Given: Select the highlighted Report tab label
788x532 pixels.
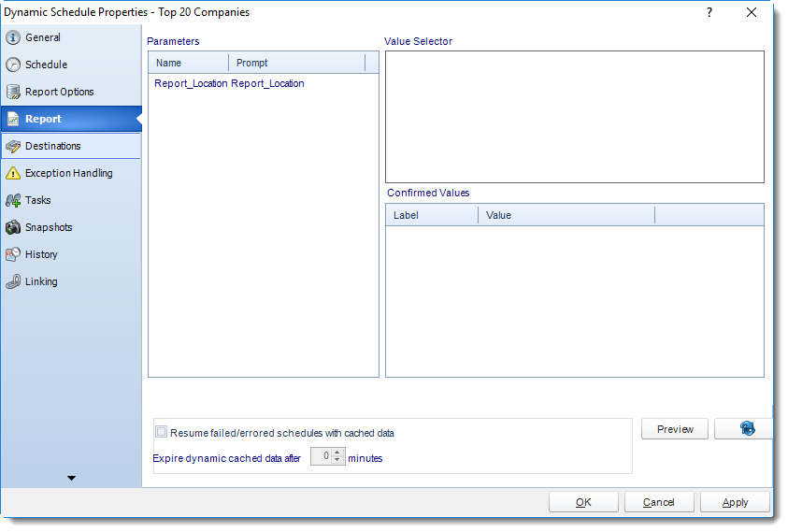Looking at the screenshot, I should (43, 119).
